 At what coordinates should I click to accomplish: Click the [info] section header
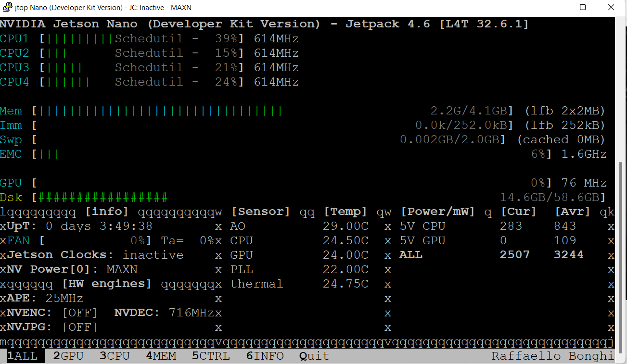click(107, 212)
